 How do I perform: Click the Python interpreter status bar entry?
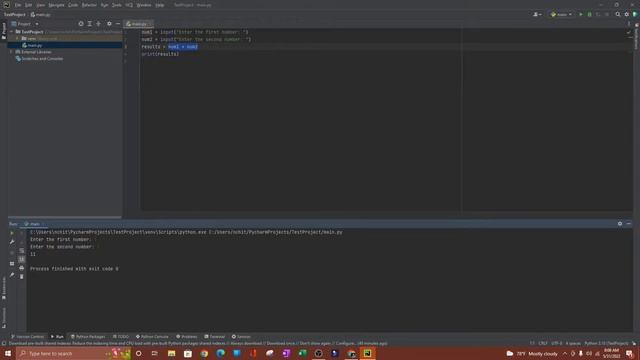tap(606, 343)
